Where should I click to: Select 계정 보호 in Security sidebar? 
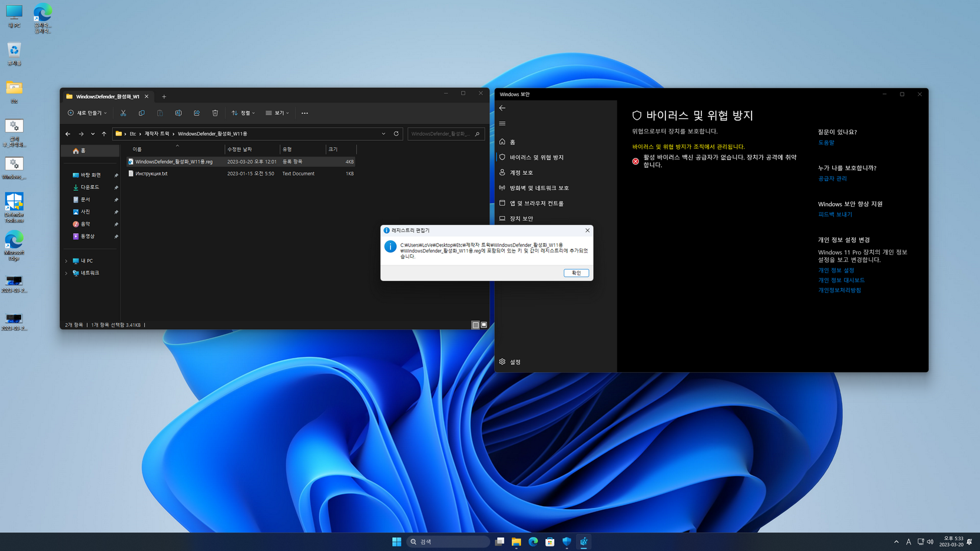tap(555, 172)
